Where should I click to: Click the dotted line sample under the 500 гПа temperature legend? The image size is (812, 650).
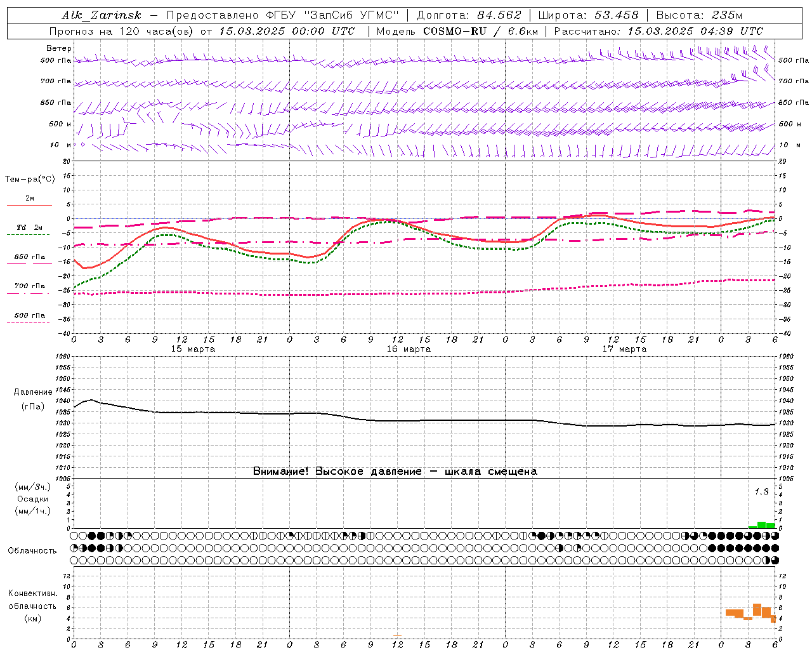(28, 322)
